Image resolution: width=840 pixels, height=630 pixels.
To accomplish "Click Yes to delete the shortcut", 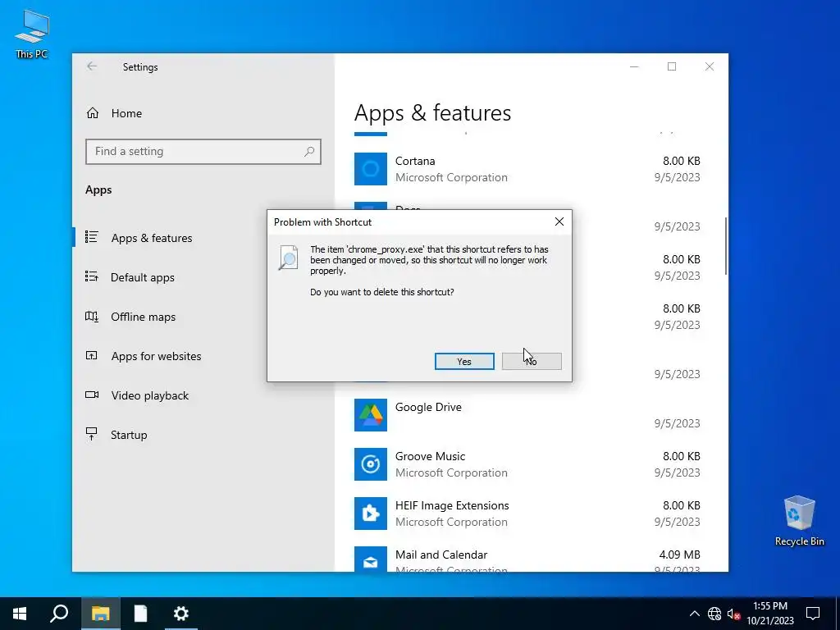I will [464, 362].
